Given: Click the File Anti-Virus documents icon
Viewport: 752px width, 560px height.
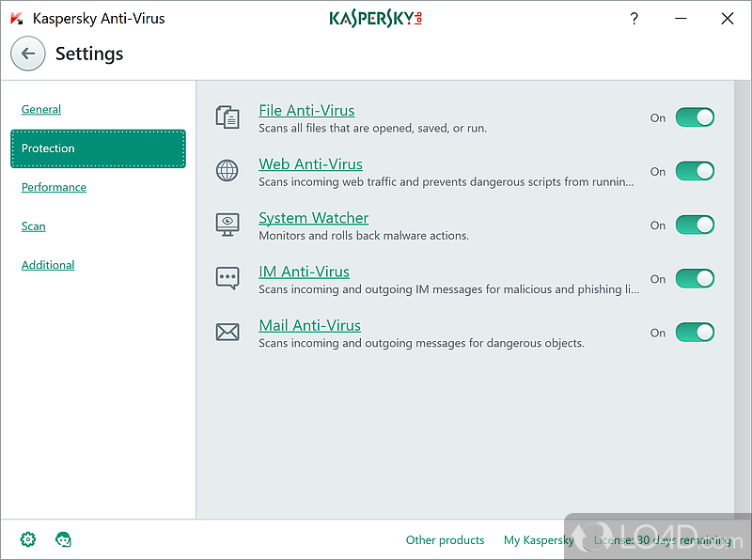Looking at the screenshot, I should click(227, 117).
